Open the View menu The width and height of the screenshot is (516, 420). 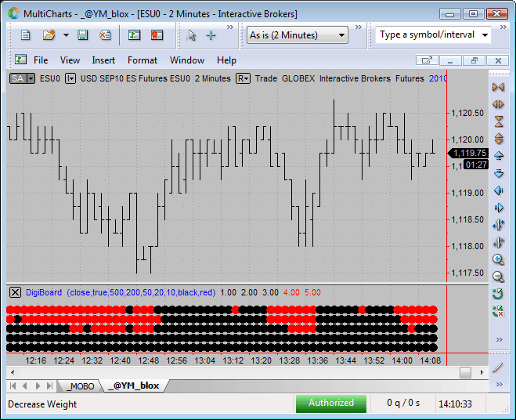click(x=70, y=60)
